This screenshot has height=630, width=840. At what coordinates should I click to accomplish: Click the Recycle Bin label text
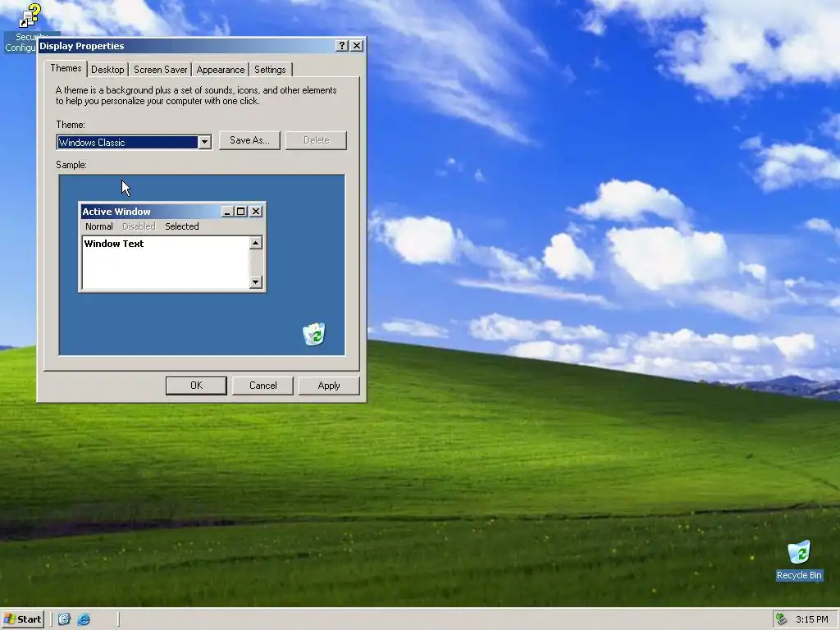click(799, 575)
